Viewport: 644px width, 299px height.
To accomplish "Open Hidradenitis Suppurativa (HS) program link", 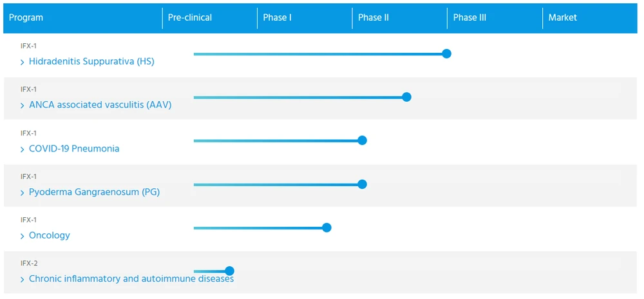I will 91,62.
